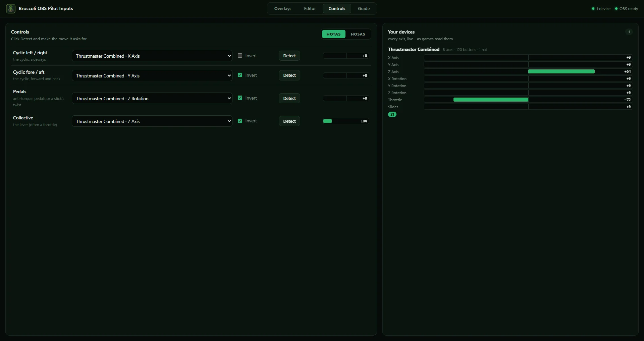
Task: Click the 'Z Rotation' axis label in devices
Action: click(x=397, y=93)
